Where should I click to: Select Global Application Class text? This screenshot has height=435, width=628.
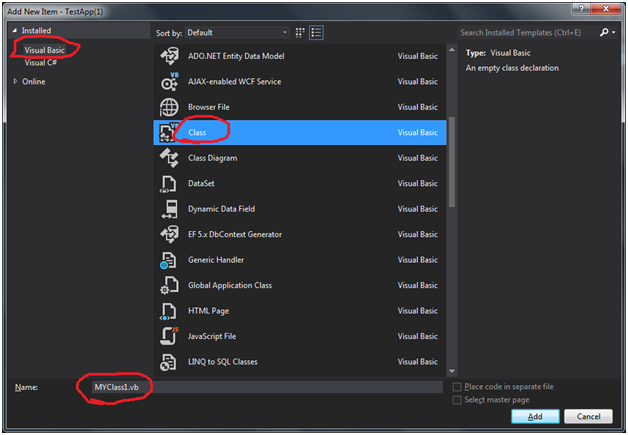(x=230, y=286)
